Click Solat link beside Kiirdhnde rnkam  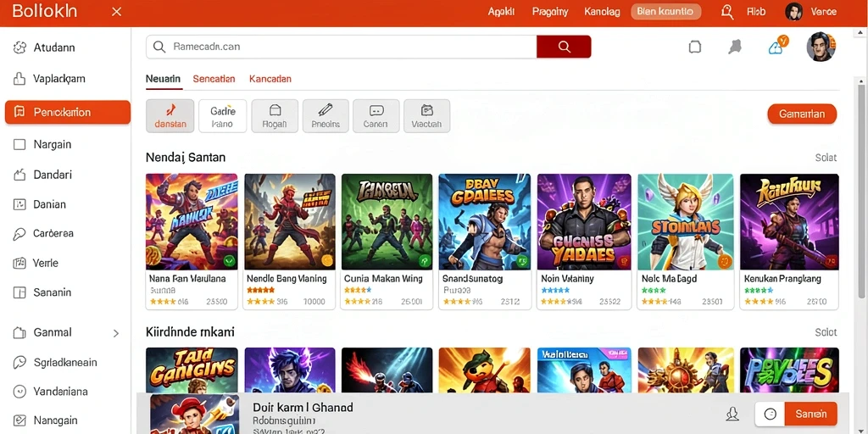click(826, 332)
